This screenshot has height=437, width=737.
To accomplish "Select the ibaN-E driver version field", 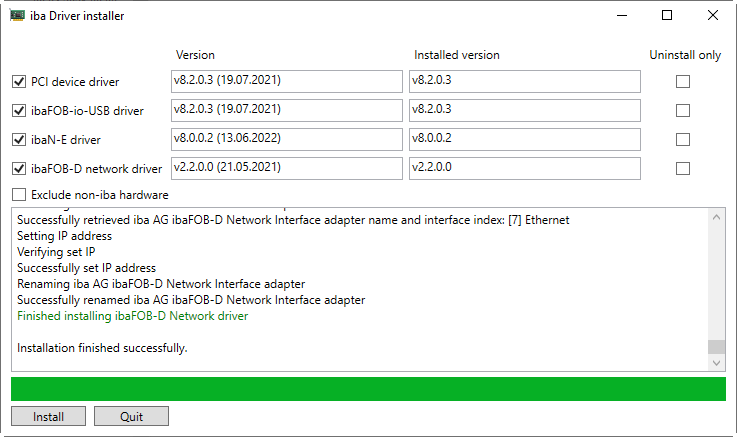I will click(286, 139).
